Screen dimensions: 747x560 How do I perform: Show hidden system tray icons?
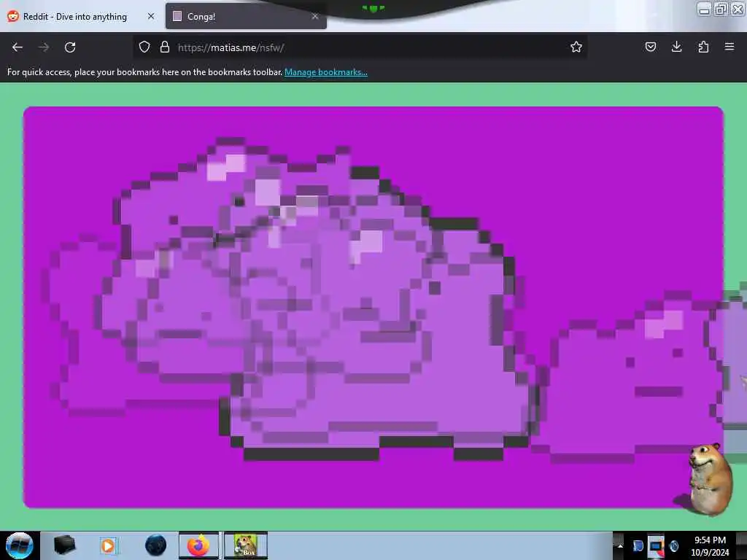[x=620, y=545]
